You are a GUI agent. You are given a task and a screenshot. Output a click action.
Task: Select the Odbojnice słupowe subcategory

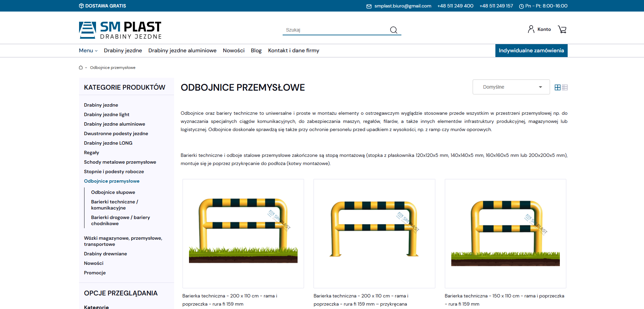113,192
